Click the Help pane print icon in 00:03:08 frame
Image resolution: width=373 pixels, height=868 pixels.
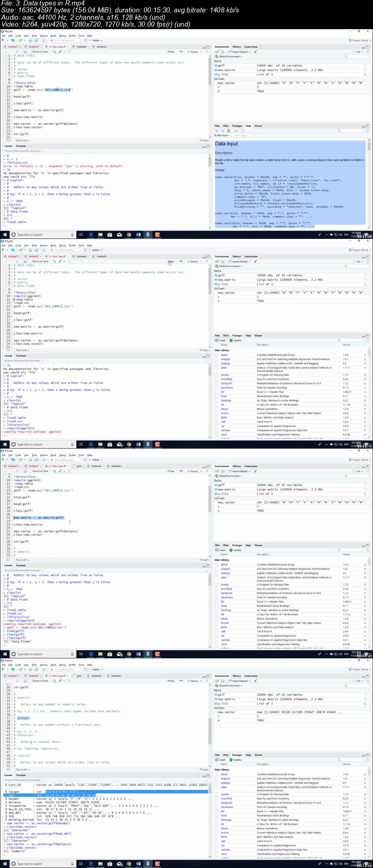[235, 131]
